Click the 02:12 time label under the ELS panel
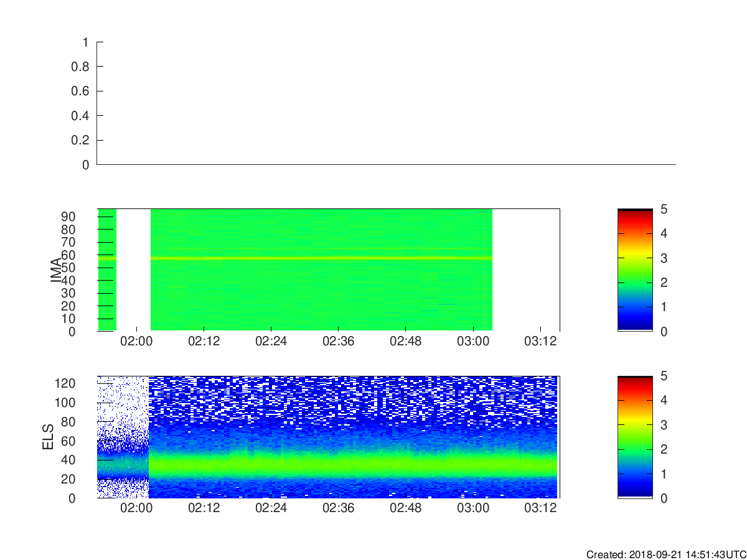This screenshot has width=747, height=560. (204, 508)
